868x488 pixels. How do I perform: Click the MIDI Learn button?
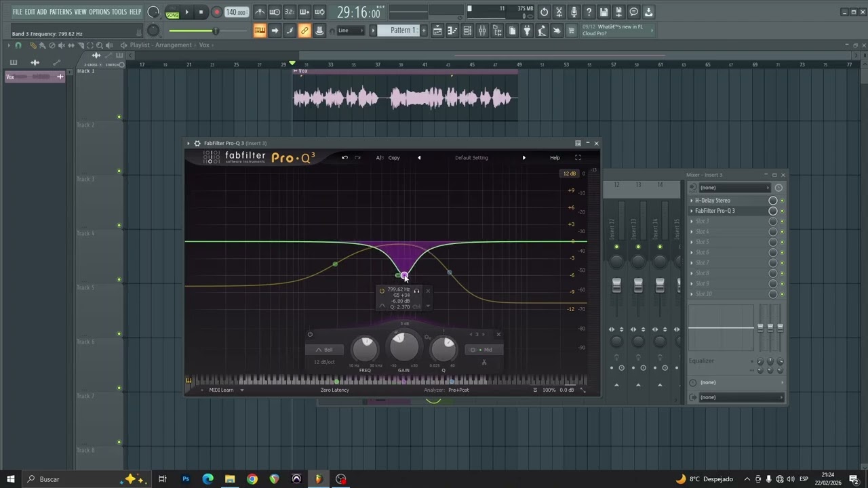coord(221,390)
